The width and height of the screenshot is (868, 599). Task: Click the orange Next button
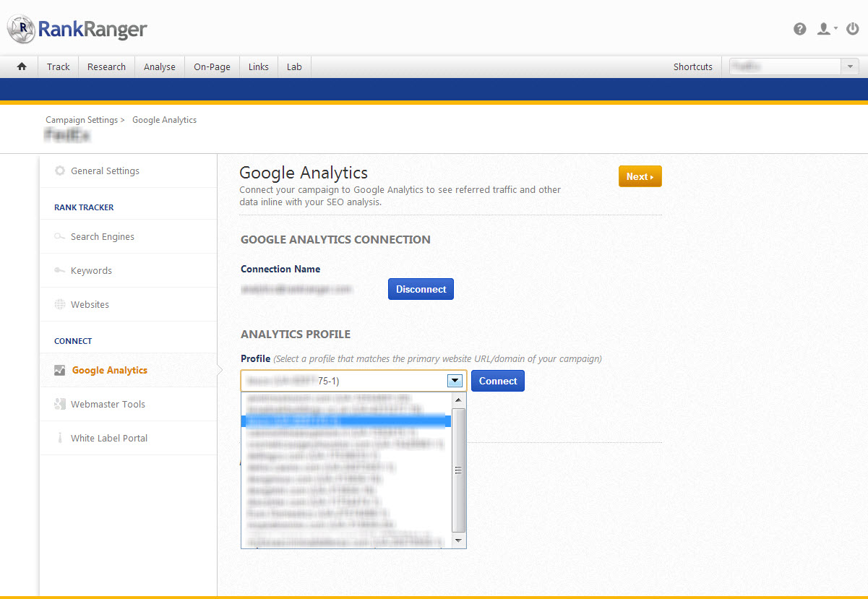pos(640,176)
